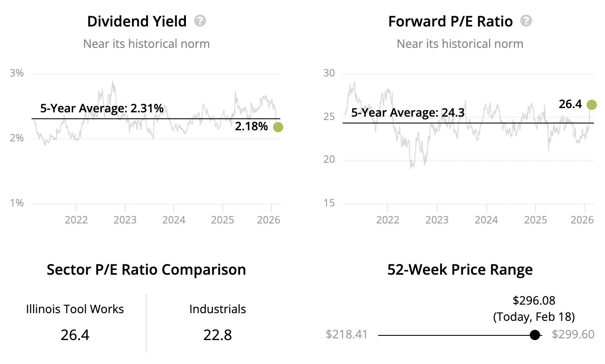Click the $296.08 current price label
Image resolution: width=605 pixels, height=364 pixels.
pos(534,300)
